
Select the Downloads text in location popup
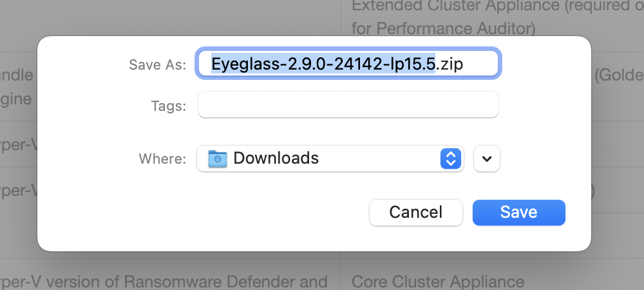pyautogui.click(x=276, y=158)
